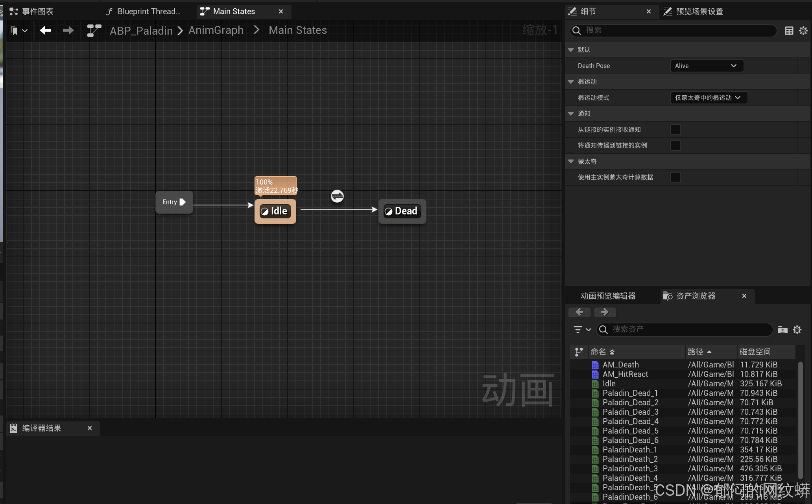Enable 从链接的实例接收通知 checkbox
Viewport: 812px width, 504px height.
coord(675,129)
